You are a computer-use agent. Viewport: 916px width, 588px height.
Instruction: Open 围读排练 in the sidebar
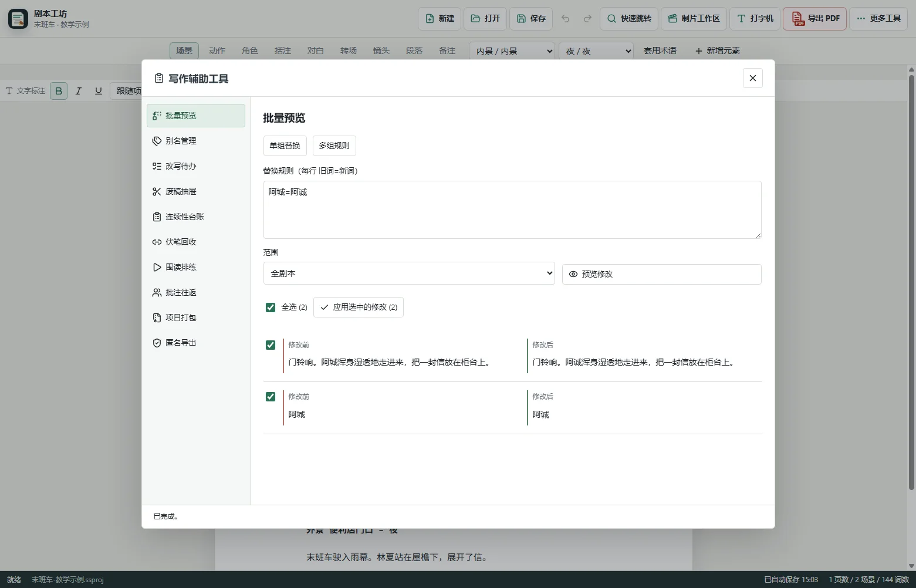(196, 267)
